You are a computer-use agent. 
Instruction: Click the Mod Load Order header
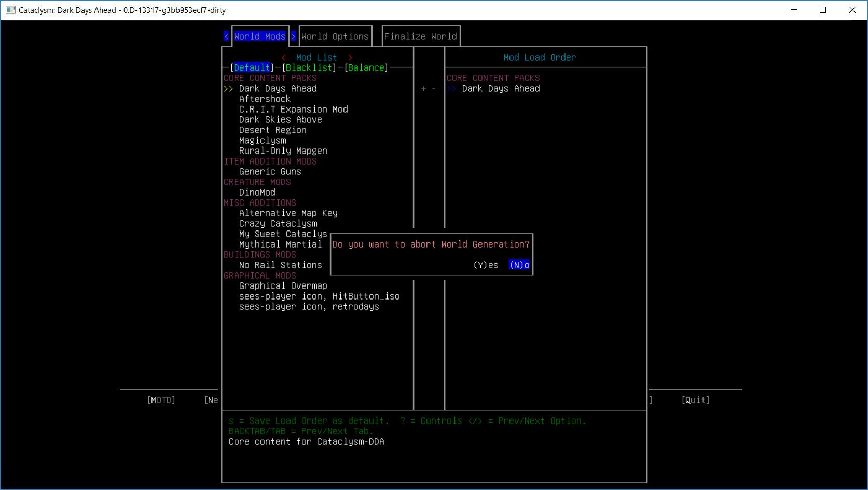pos(540,58)
